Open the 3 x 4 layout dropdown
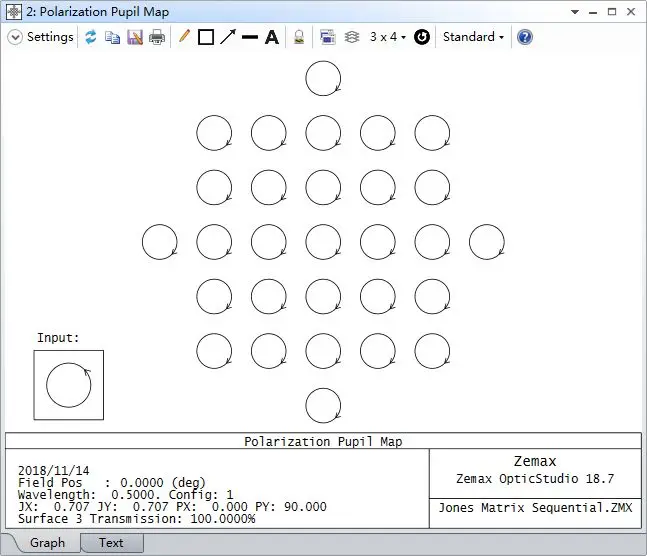This screenshot has width=647, height=556. point(387,37)
